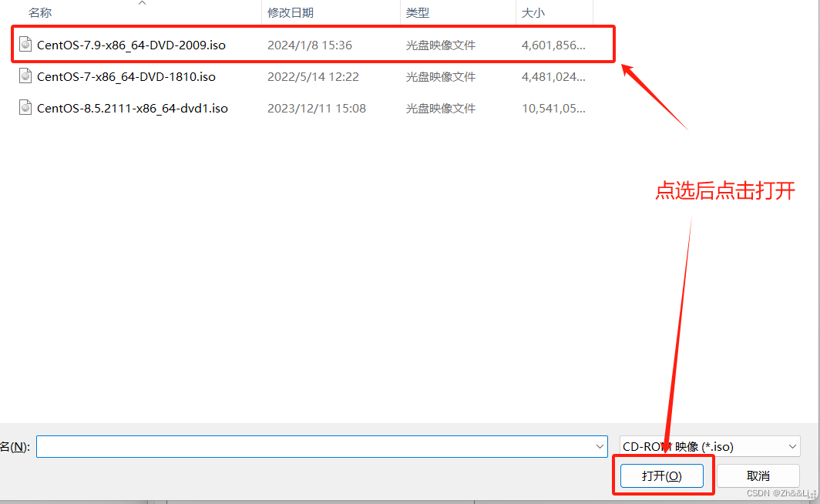Open the CD-ROM 映像 (*.iso) file type dropdown
820x504 pixels.
[x=710, y=446]
